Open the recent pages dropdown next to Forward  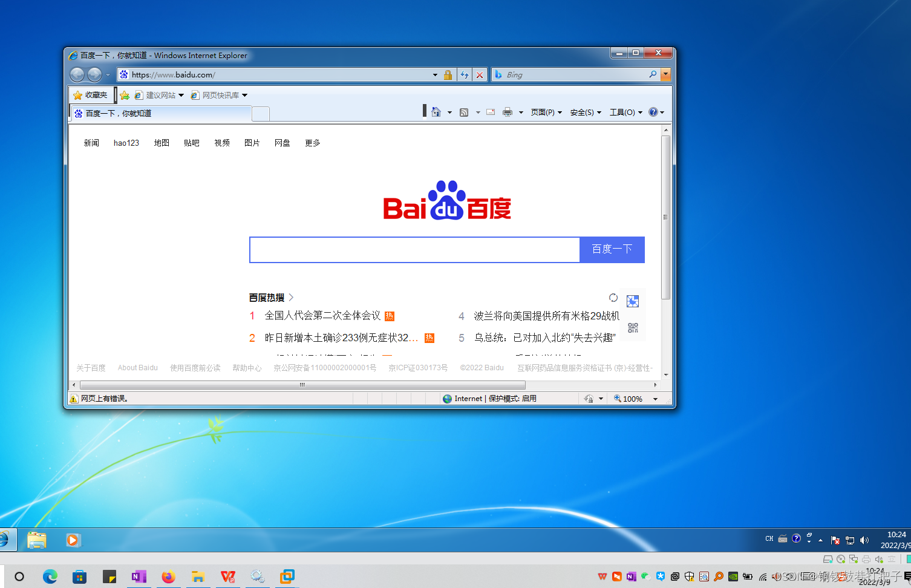pyautogui.click(x=108, y=75)
